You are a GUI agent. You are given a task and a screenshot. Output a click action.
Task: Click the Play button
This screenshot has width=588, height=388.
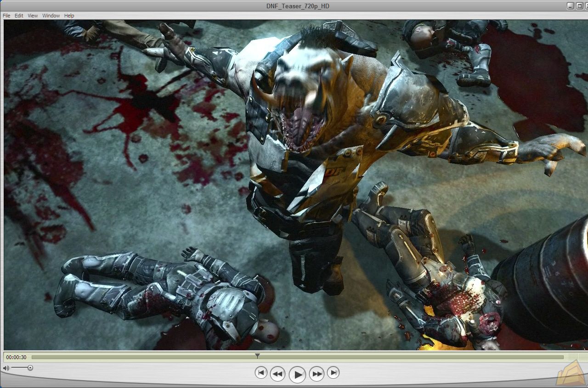[x=297, y=375]
